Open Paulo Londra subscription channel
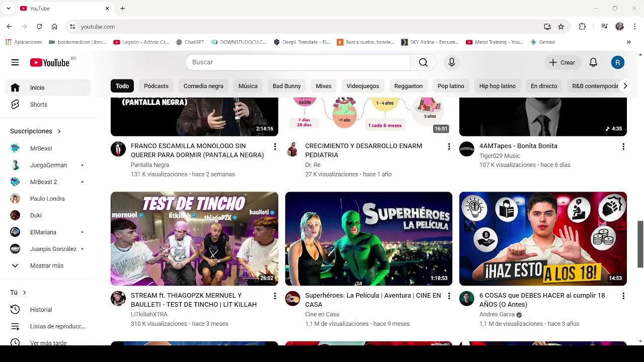The width and height of the screenshot is (644, 362). (x=48, y=199)
